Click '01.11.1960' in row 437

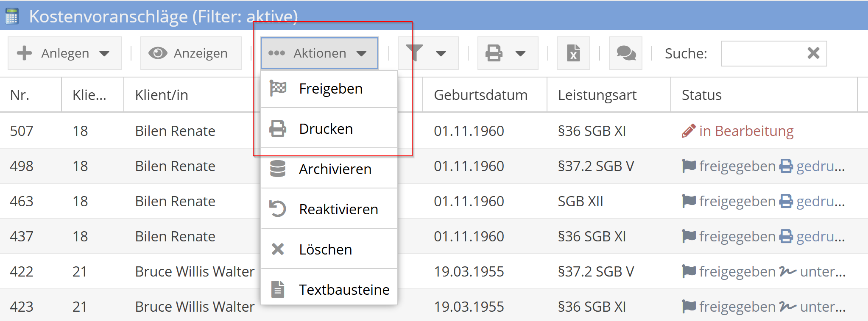tap(469, 236)
